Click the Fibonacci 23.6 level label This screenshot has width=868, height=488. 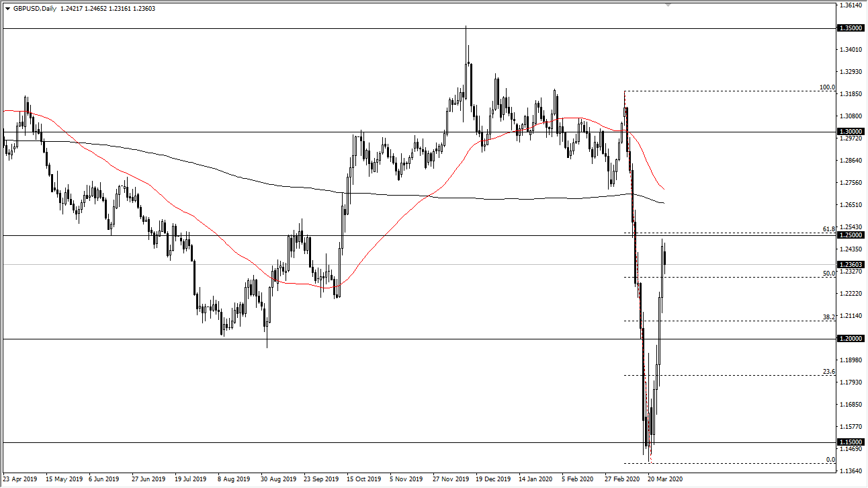828,372
